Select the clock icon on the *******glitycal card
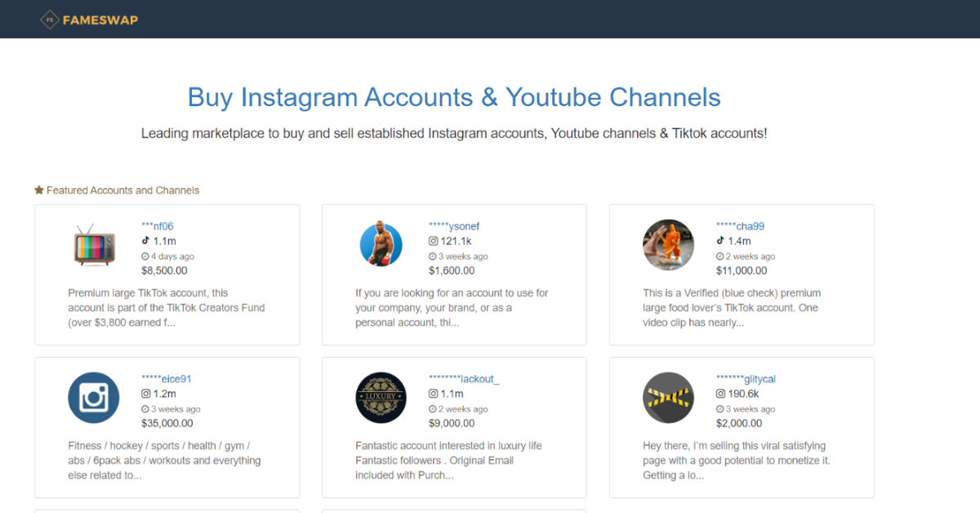The width and height of the screenshot is (980, 513). coord(720,409)
